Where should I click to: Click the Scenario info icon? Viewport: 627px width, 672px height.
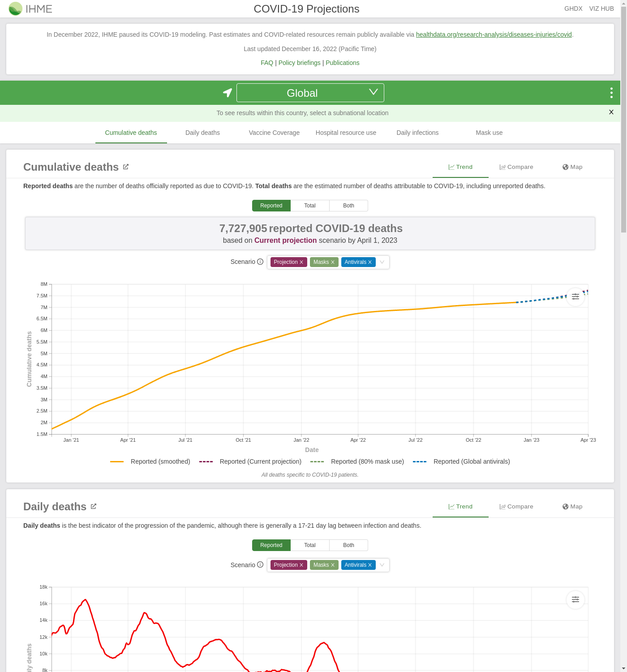(260, 262)
